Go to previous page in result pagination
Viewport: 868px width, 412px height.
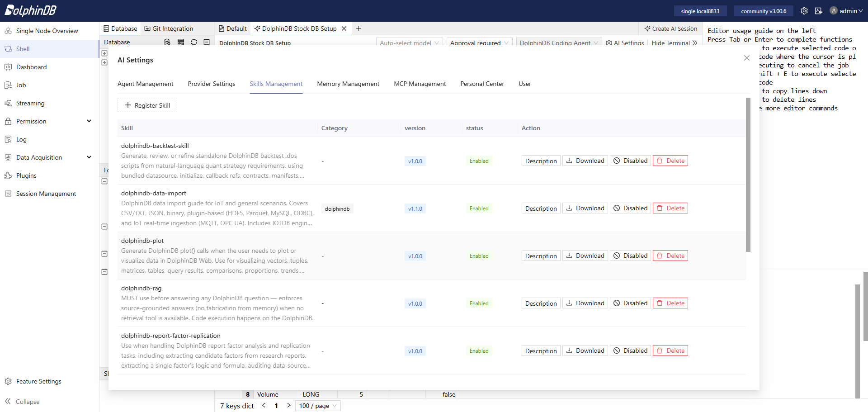(264, 406)
